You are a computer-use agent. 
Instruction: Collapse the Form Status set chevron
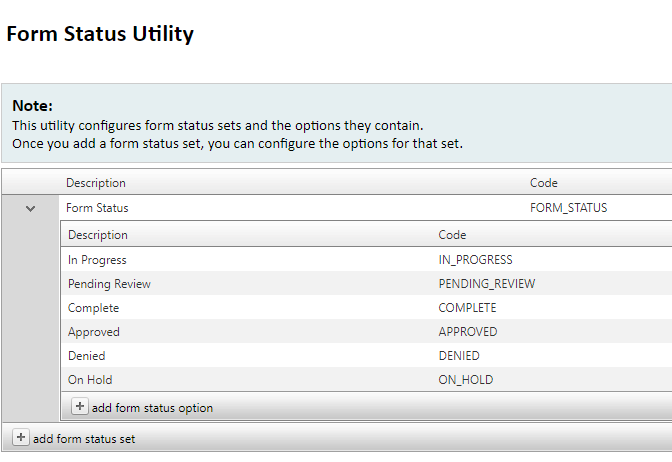click(x=30, y=209)
